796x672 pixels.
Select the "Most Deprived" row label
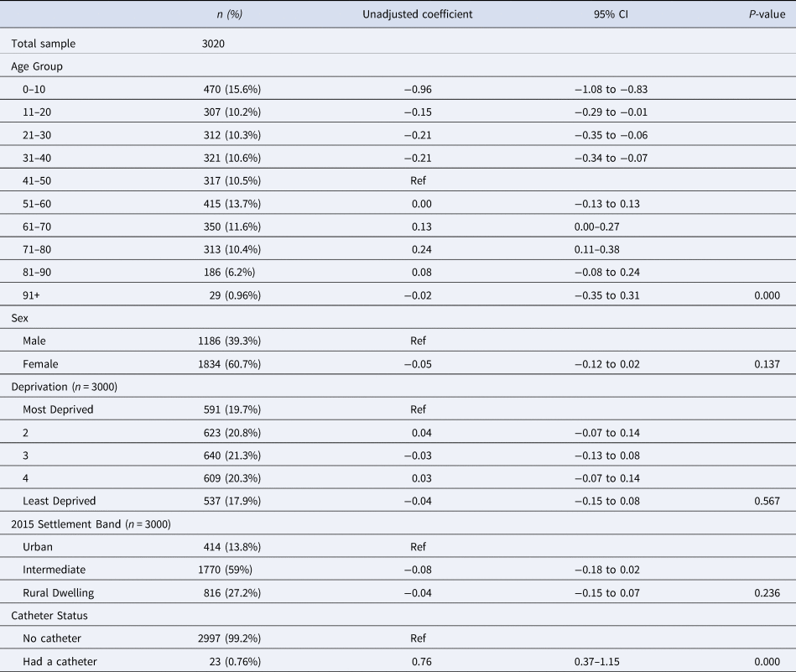coord(57,409)
